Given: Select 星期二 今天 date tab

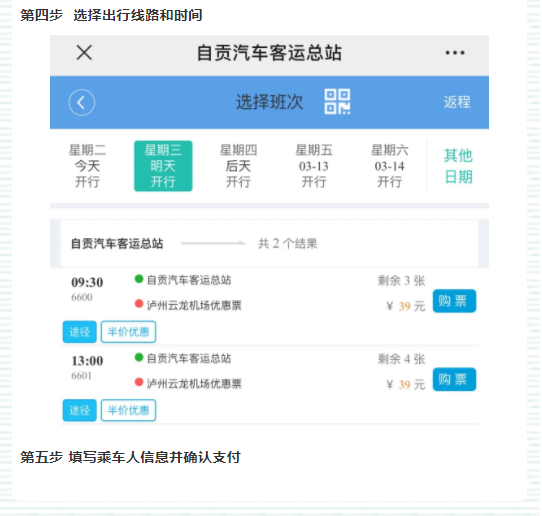Looking at the screenshot, I should pos(87,166).
